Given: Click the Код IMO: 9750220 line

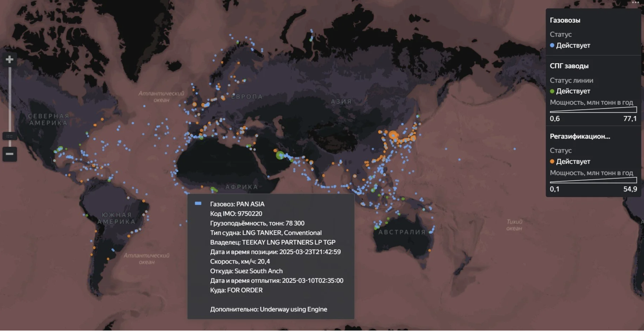Looking at the screenshot, I should tap(236, 214).
